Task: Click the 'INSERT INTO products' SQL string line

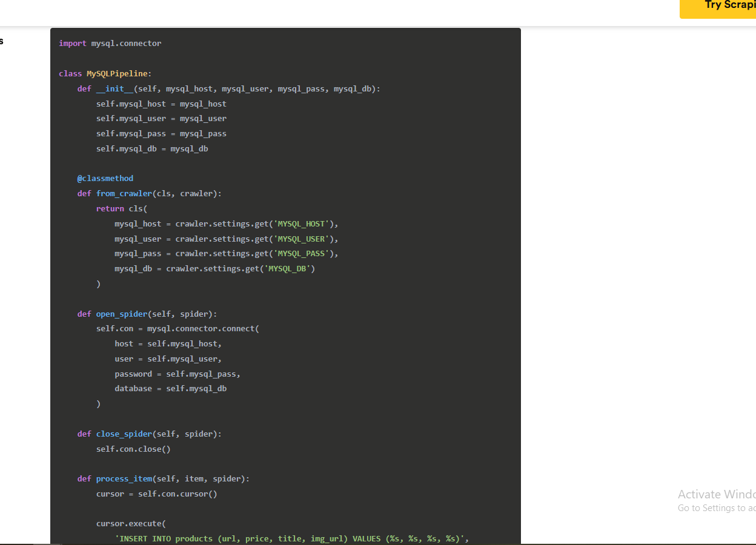Action: click(292, 539)
